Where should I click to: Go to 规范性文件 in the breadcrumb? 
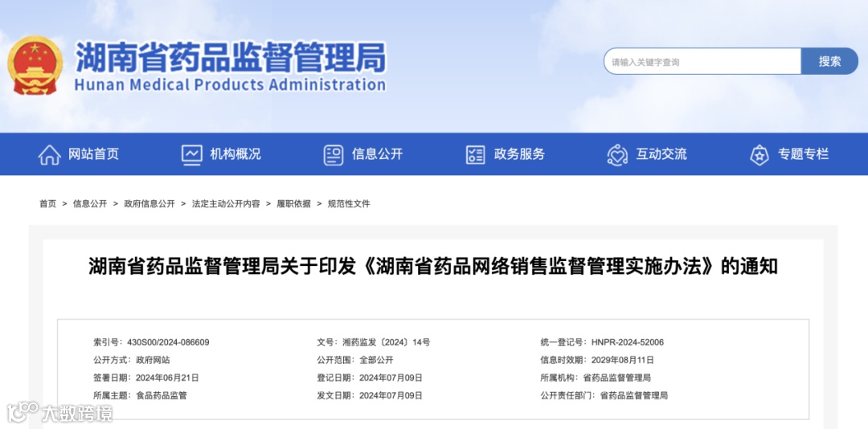pos(349,204)
